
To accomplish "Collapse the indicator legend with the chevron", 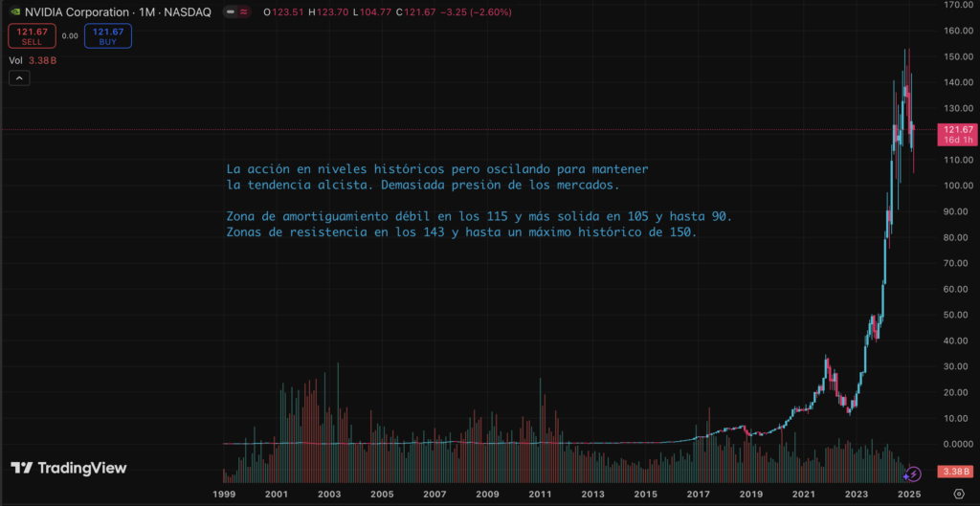I will click(19, 78).
